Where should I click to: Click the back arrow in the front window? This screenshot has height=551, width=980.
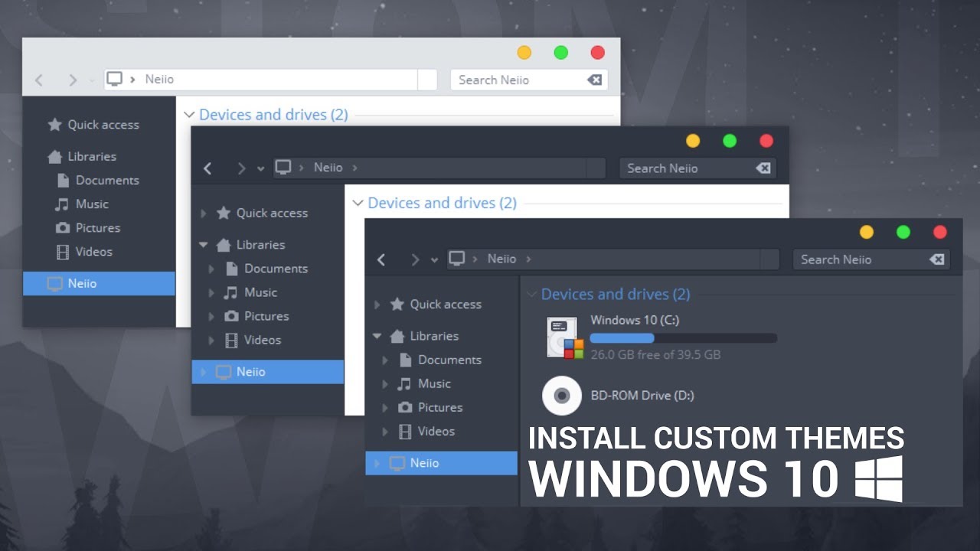click(381, 259)
